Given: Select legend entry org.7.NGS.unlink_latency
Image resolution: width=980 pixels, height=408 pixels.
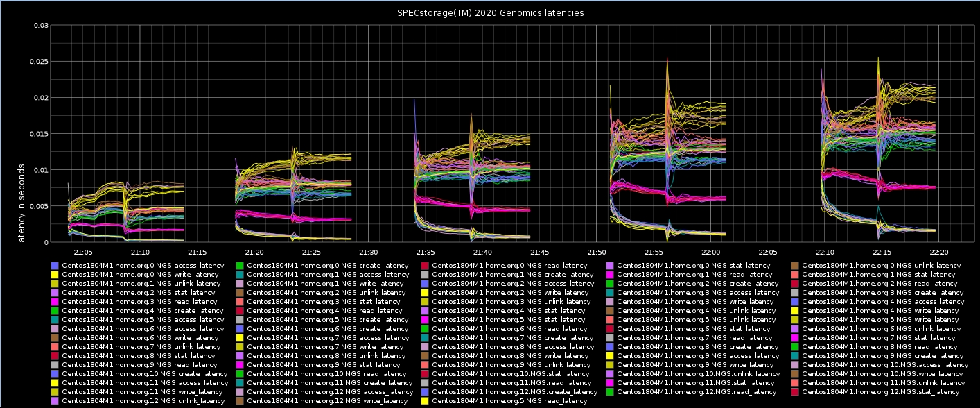Looking at the screenshot, I should [x=137, y=347].
